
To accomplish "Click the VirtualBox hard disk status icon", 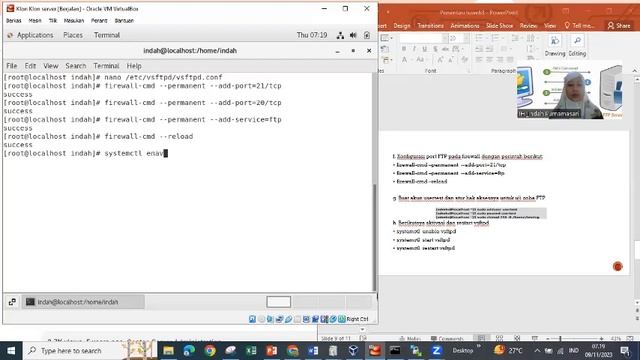I will tap(252, 319).
